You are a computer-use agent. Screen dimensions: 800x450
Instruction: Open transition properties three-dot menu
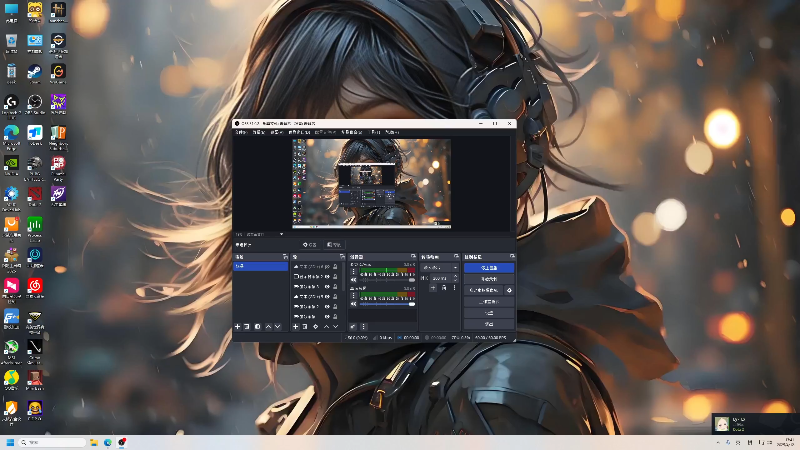pyautogui.click(x=454, y=288)
